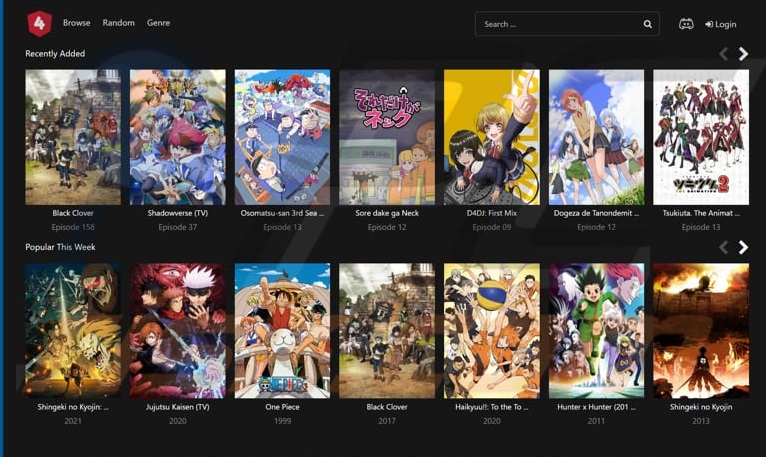The width and height of the screenshot is (766, 457).
Task: Click Episode 37 under Shadowverse
Action: point(178,227)
